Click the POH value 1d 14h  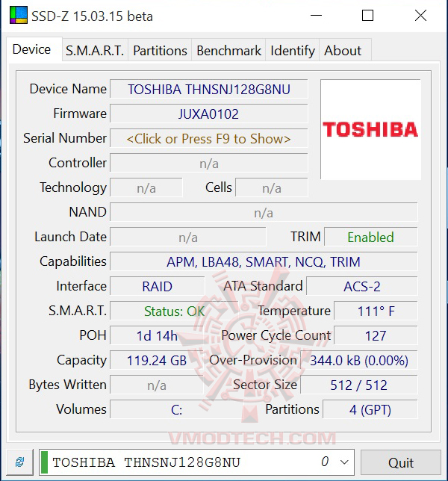tap(157, 336)
